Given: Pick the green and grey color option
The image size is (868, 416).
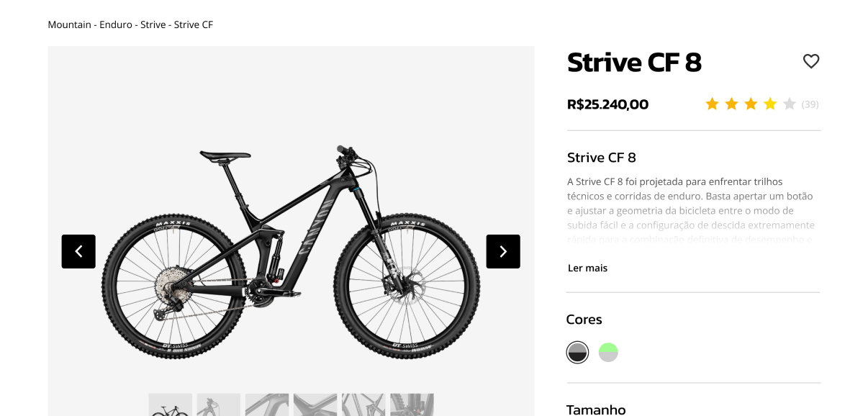Looking at the screenshot, I should tap(608, 353).
